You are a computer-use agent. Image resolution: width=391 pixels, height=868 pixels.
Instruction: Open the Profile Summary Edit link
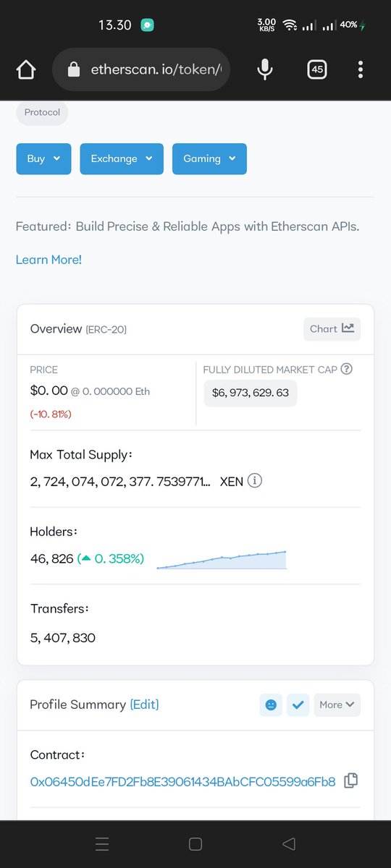coord(144,705)
